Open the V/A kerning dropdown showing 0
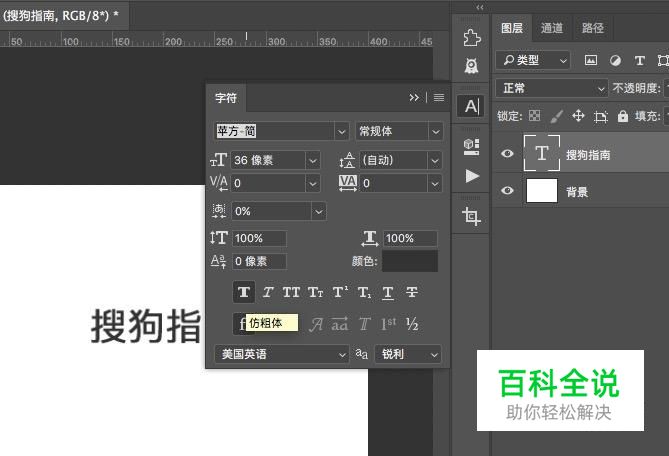 [x=312, y=183]
